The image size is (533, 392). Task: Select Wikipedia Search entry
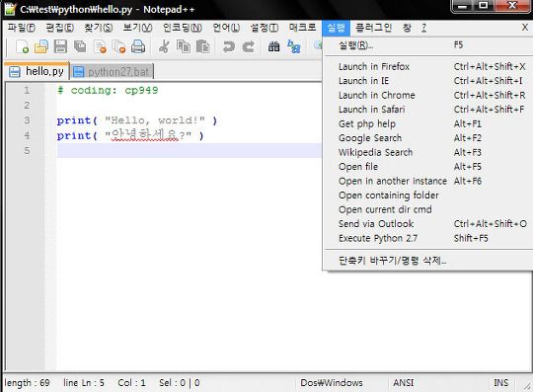tap(428, 152)
